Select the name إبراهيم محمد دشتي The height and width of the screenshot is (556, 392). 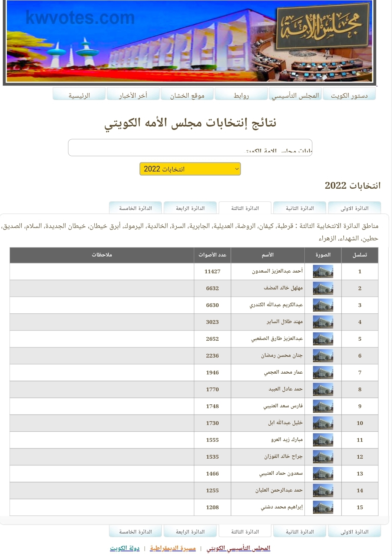[x=282, y=507]
